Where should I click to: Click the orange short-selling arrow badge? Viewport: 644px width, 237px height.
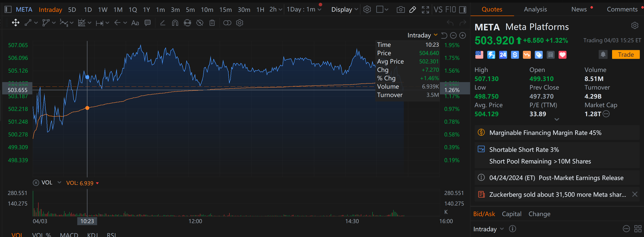526,55
